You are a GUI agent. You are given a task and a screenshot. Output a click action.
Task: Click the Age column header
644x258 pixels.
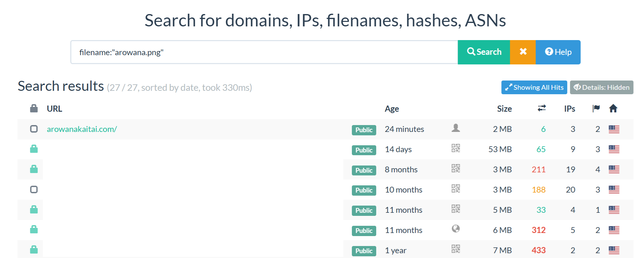pos(392,109)
